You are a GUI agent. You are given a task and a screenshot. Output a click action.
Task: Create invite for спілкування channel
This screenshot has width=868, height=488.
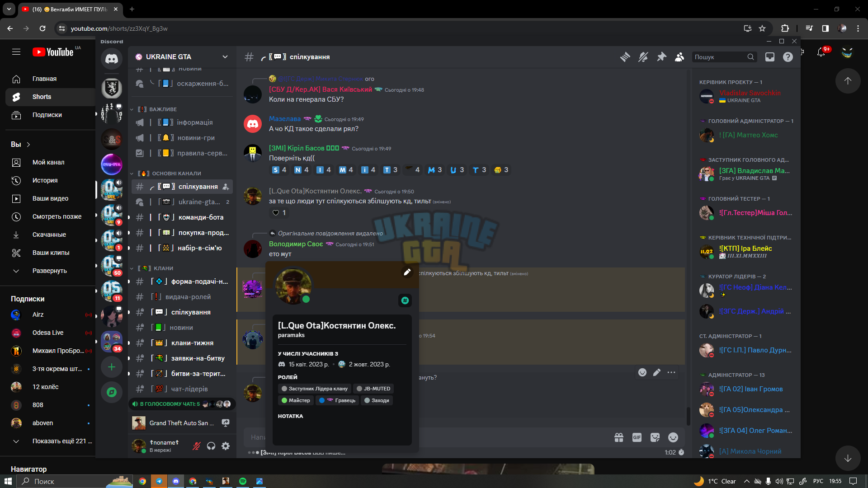(x=226, y=187)
